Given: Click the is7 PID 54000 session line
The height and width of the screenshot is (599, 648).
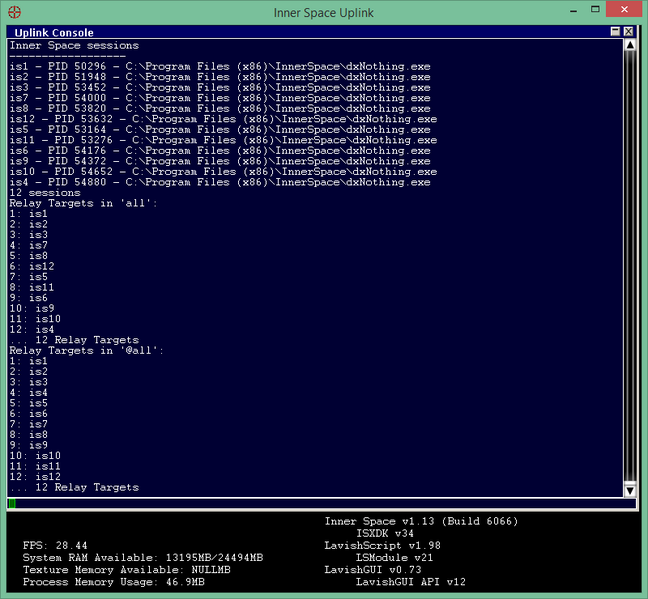Looking at the screenshot, I should 220,98.
